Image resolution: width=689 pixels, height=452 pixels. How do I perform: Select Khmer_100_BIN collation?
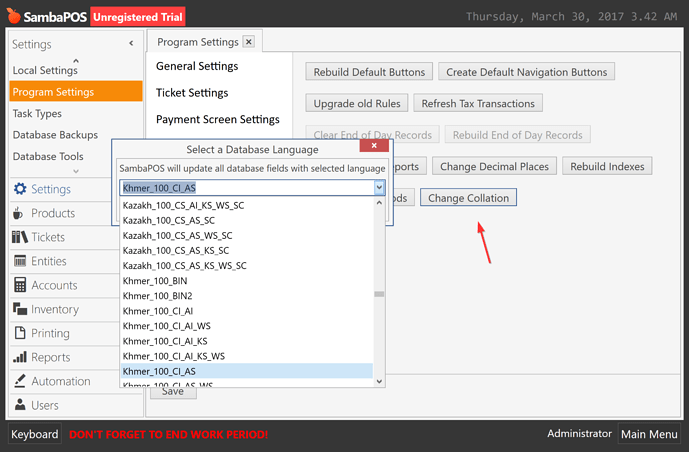pyautogui.click(x=247, y=281)
